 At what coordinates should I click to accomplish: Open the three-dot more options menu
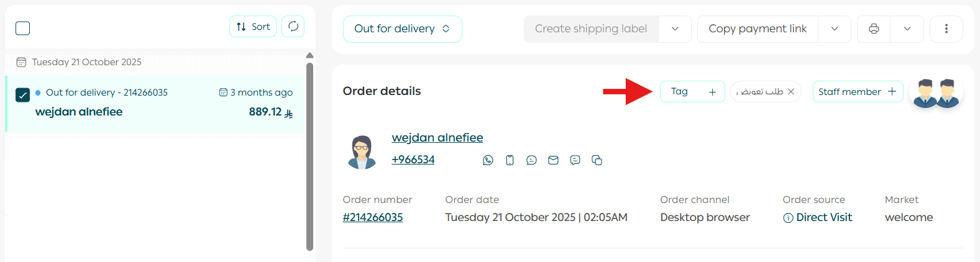click(946, 29)
